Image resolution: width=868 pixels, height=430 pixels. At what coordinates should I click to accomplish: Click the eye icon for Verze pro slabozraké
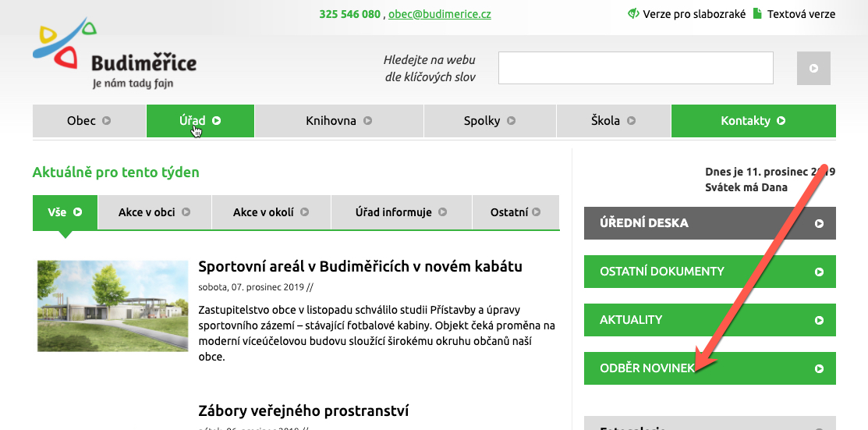point(633,14)
